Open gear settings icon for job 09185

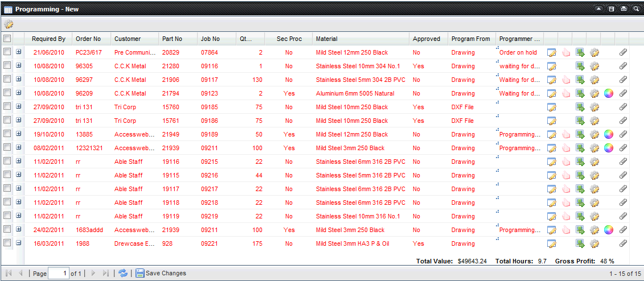tap(594, 107)
